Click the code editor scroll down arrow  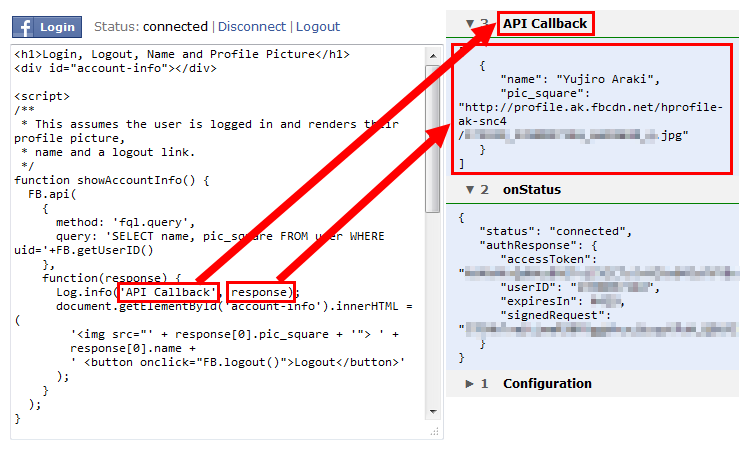click(433, 411)
